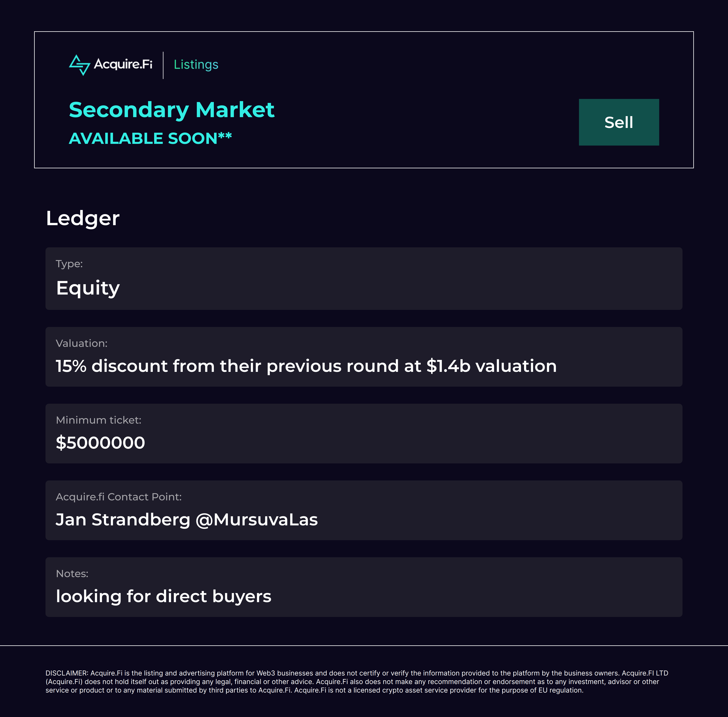The height and width of the screenshot is (717, 728).
Task: Click the Acquire.Fi wordmark text
Action: click(x=123, y=64)
